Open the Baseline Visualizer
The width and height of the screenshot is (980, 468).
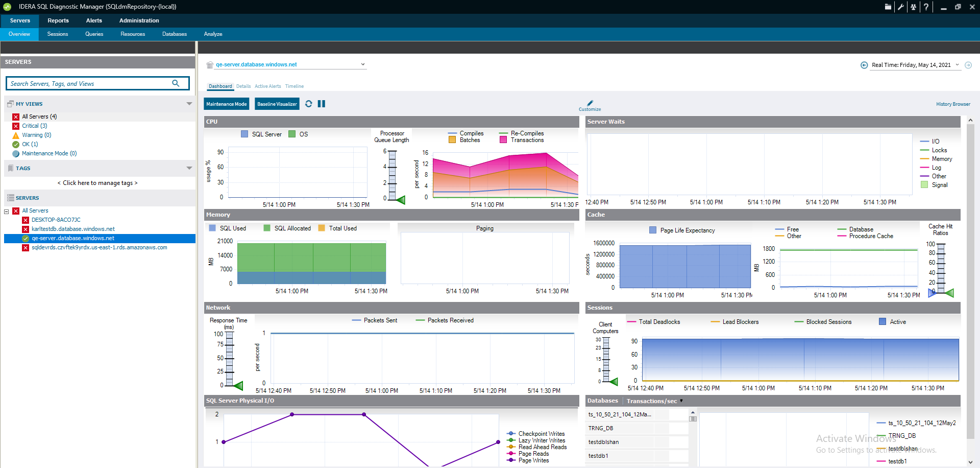[x=277, y=104]
